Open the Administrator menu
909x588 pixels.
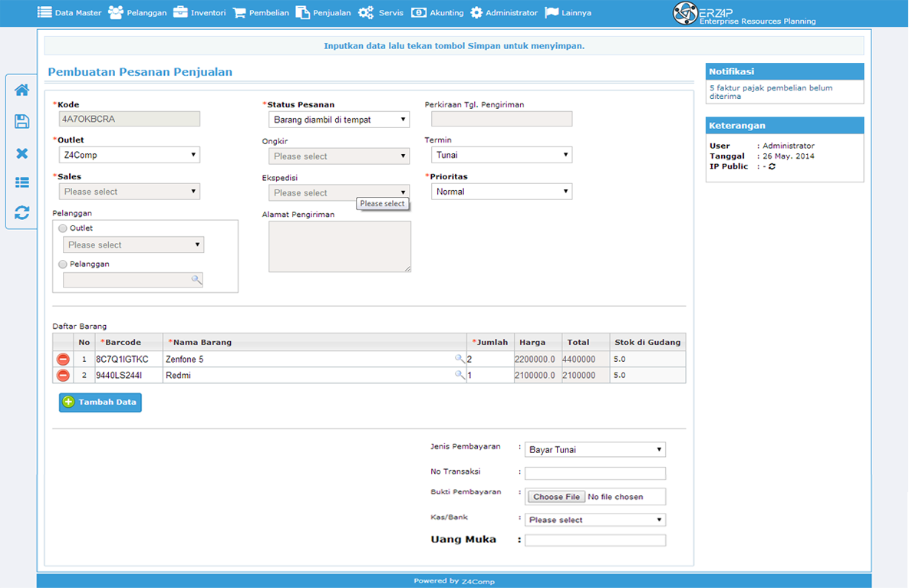coord(504,13)
